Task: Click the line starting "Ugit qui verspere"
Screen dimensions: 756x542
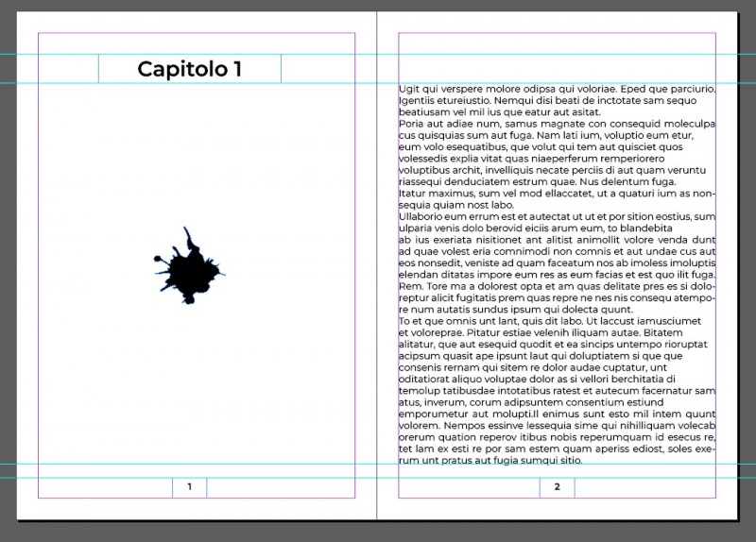Action: (557, 89)
